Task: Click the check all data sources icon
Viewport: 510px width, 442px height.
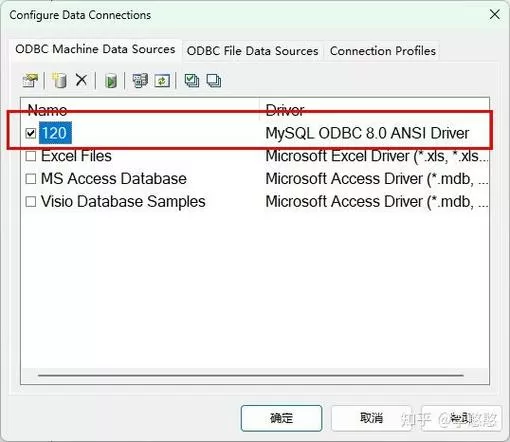Action: click(x=192, y=80)
